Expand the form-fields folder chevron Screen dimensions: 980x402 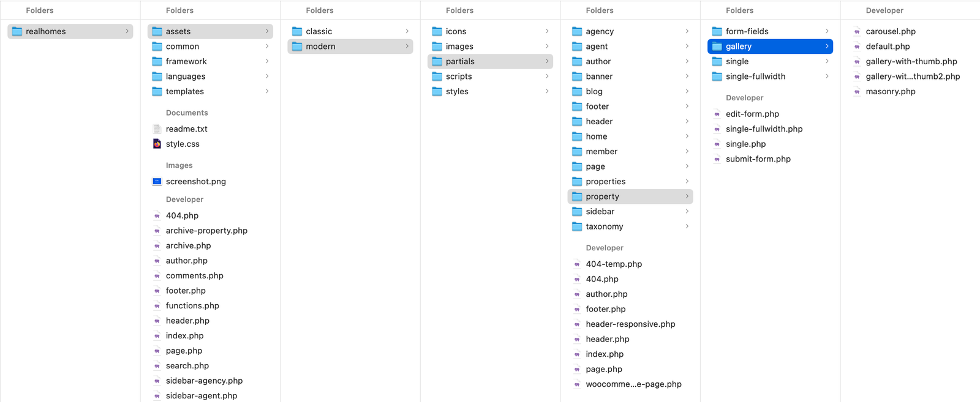tap(827, 31)
